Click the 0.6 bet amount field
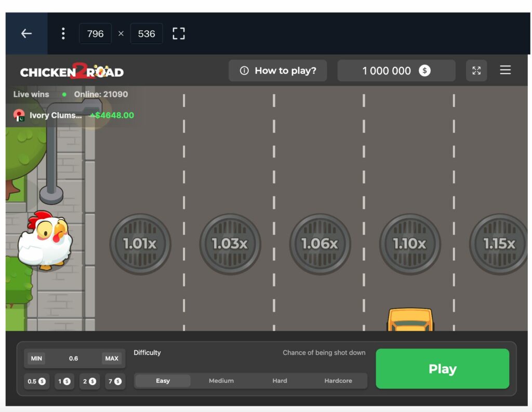The height and width of the screenshot is (412, 532). 73,358
